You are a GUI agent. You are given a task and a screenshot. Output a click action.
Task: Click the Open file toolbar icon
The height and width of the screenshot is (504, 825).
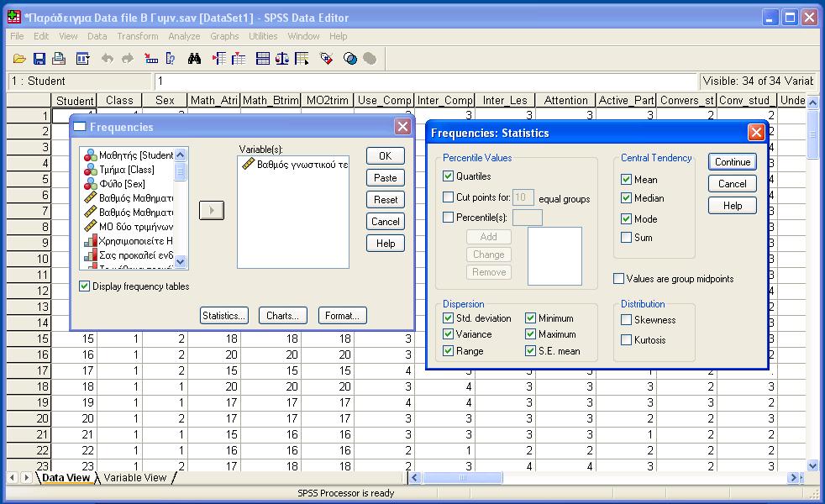click(x=19, y=59)
